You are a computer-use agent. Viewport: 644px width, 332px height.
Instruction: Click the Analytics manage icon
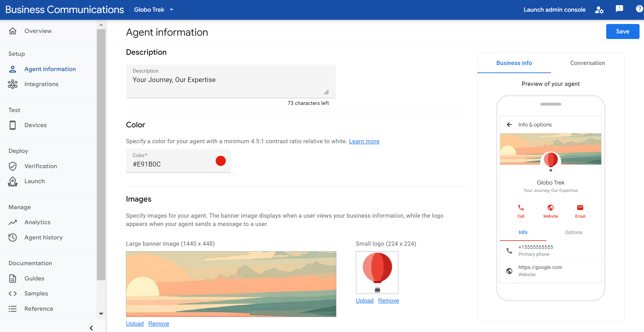pos(13,222)
